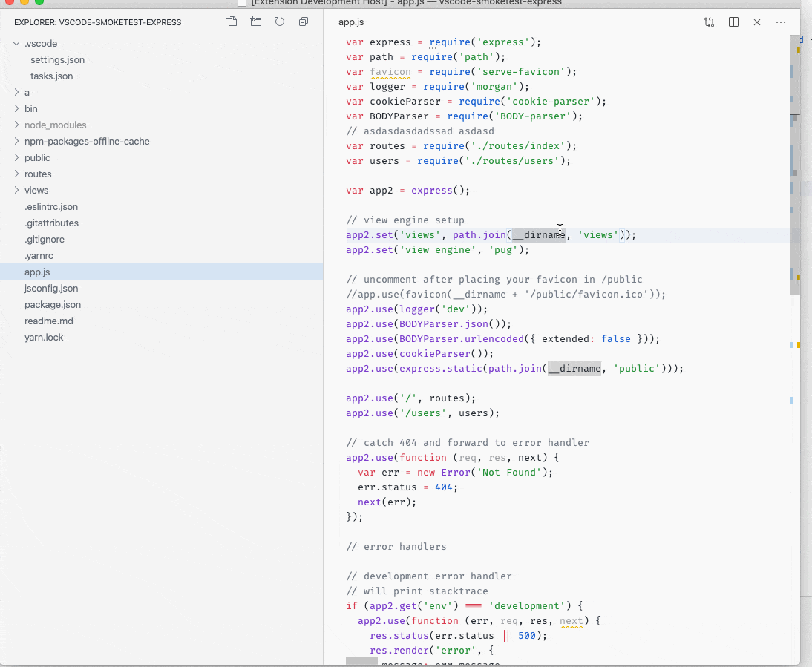The width and height of the screenshot is (812, 667).
Task: Refresh the explorer view
Action: tap(279, 22)
